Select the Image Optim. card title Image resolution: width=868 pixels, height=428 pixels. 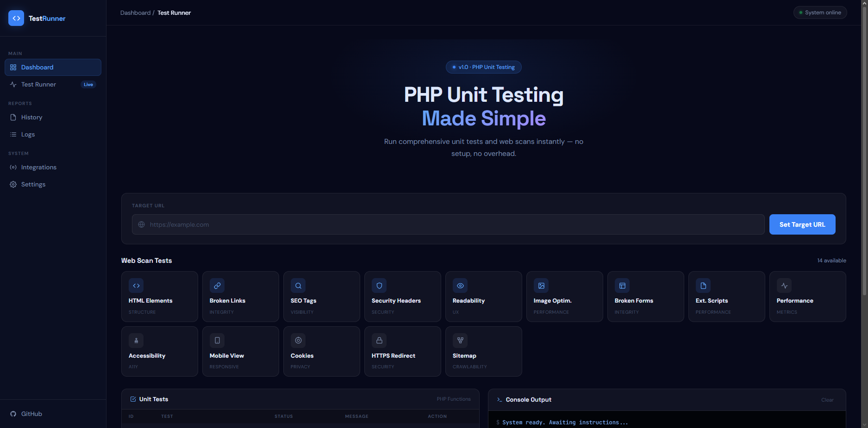coord(553,301)
